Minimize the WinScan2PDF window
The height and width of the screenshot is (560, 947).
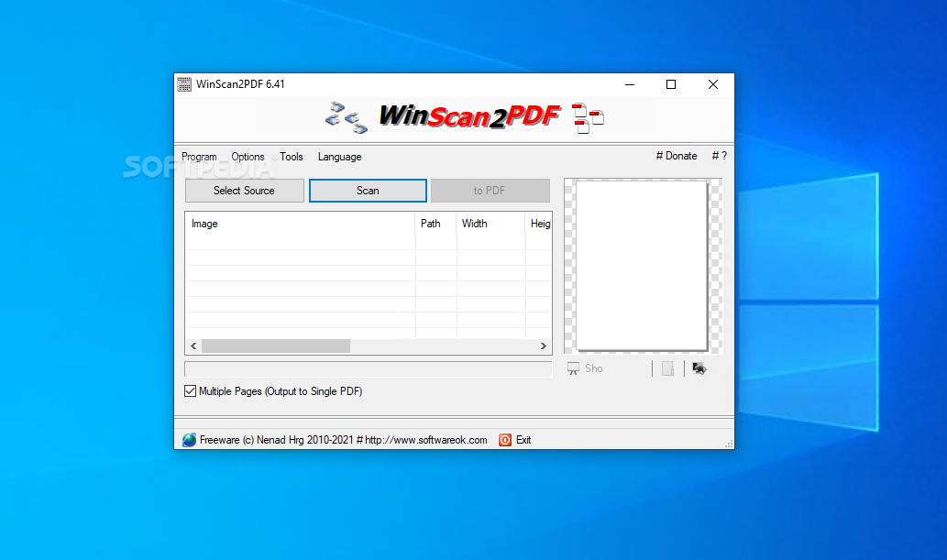pos(630,84)
